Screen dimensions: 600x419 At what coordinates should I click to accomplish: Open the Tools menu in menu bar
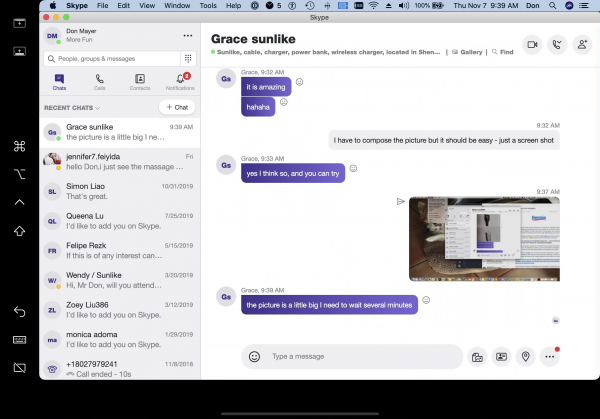[207, 5]
